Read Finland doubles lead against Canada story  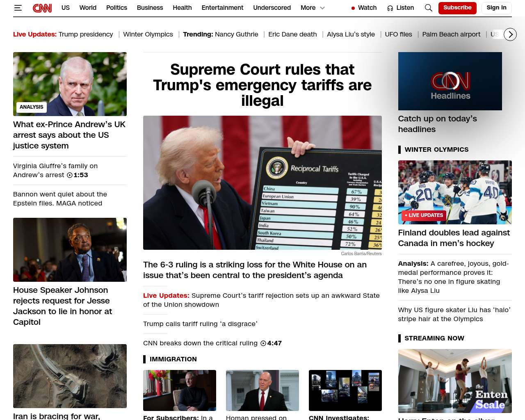click(x=454, y=238)
